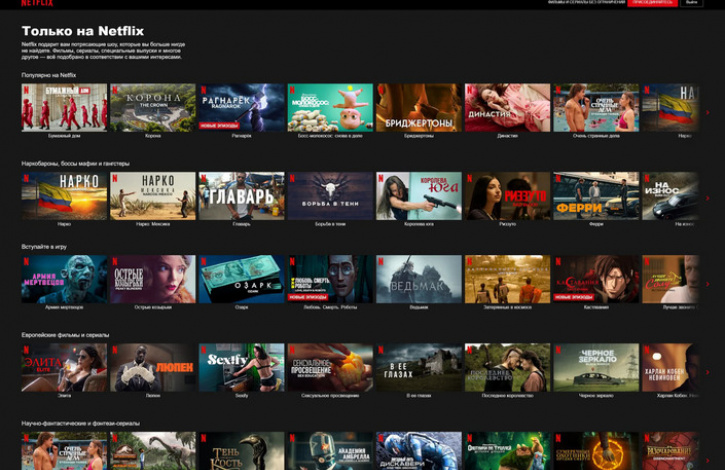The height and width of the screenshot is (470, 725).
Task: Open the Рагнарёк thumbnail with lightning
Action: point(241,108)
